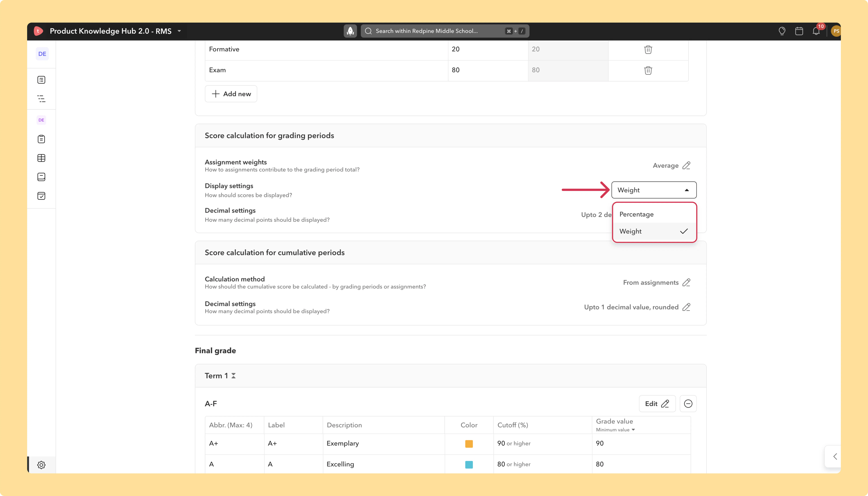
Task: Click the Assignment weights label
Action: coord(236,162)
